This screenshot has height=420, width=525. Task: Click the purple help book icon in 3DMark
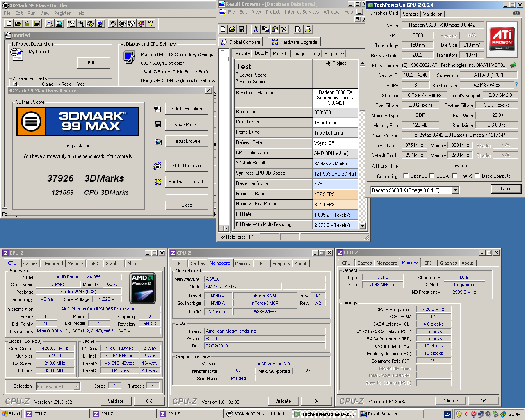pos(141,23)
